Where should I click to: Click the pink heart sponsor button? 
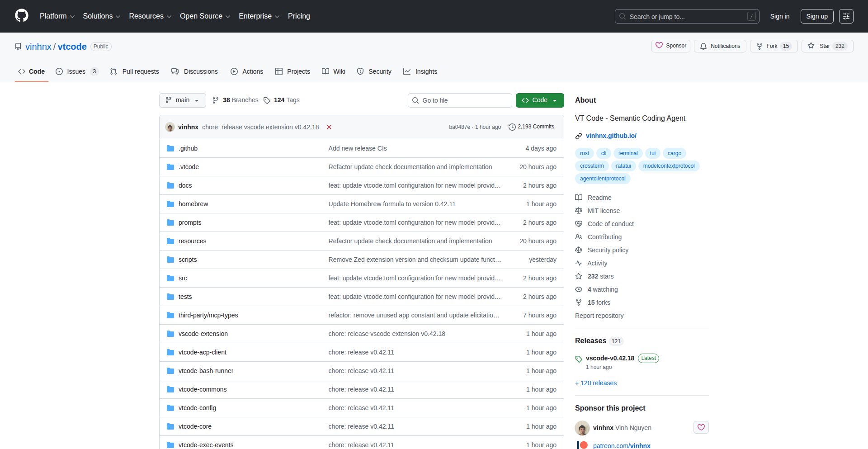[701, 427]
